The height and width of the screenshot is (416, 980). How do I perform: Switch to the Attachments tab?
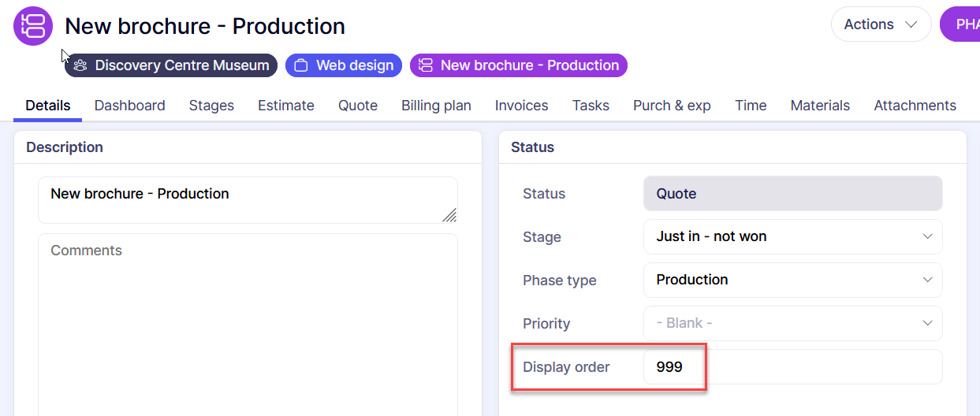[915, 106]
